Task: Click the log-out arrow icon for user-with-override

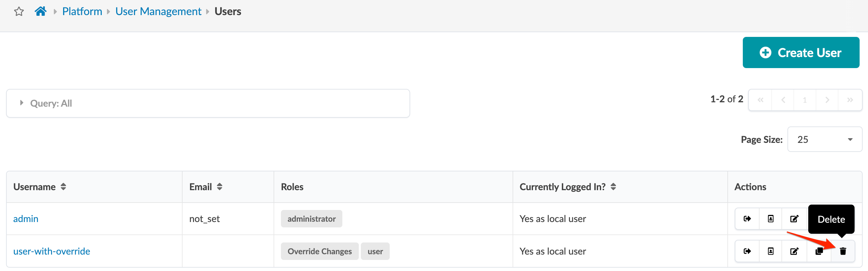Action: pyautogui.click(x=747, y=251)
